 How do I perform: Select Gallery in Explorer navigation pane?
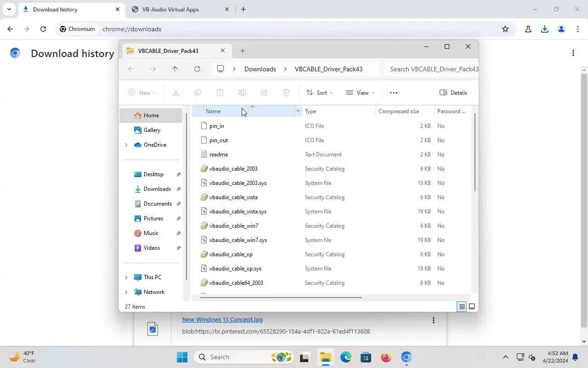tap(152, 130)
